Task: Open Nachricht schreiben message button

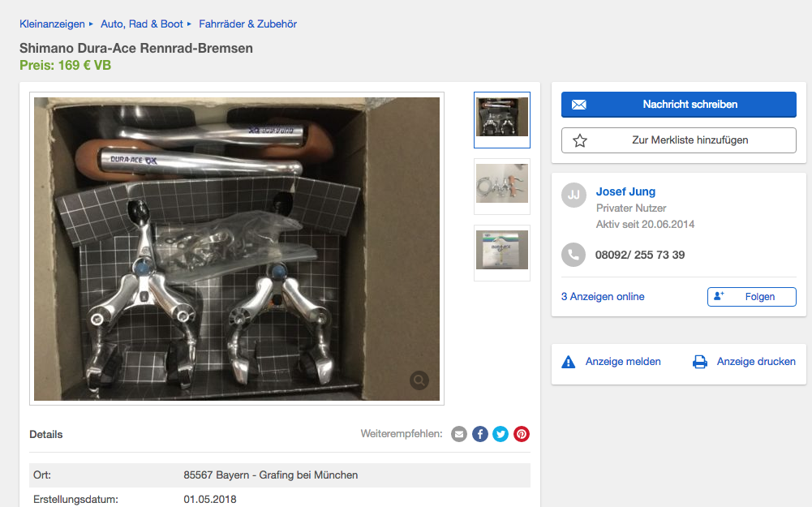Action: tap(679, 105)
